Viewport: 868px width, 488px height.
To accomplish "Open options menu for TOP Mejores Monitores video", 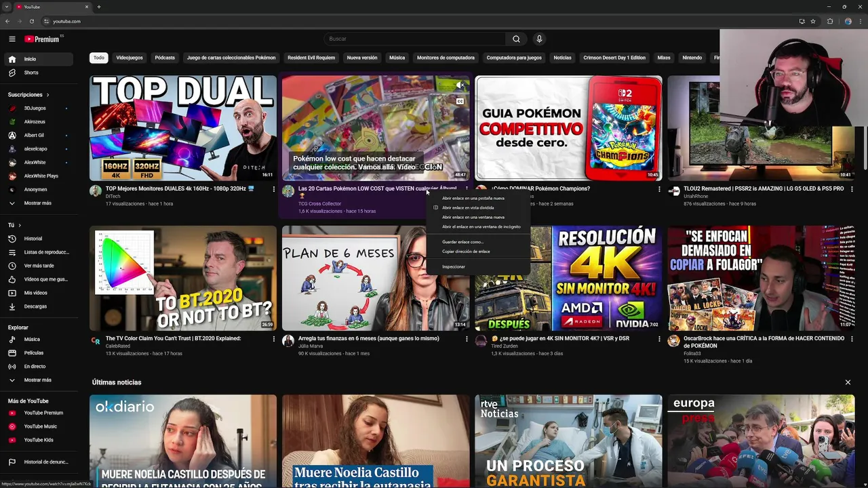I will pyautogui.click(x=274, y=189).
